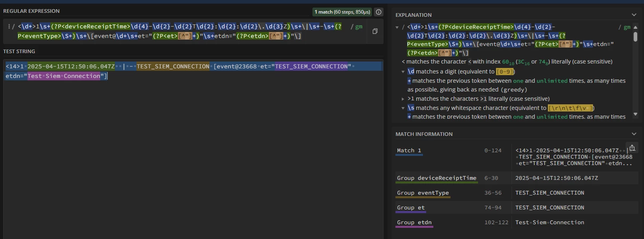Image resolution: width=644 pixels, height=239 pixels.
Task: Collapse the Explanation panel chevron
Action: coord(634,15)
